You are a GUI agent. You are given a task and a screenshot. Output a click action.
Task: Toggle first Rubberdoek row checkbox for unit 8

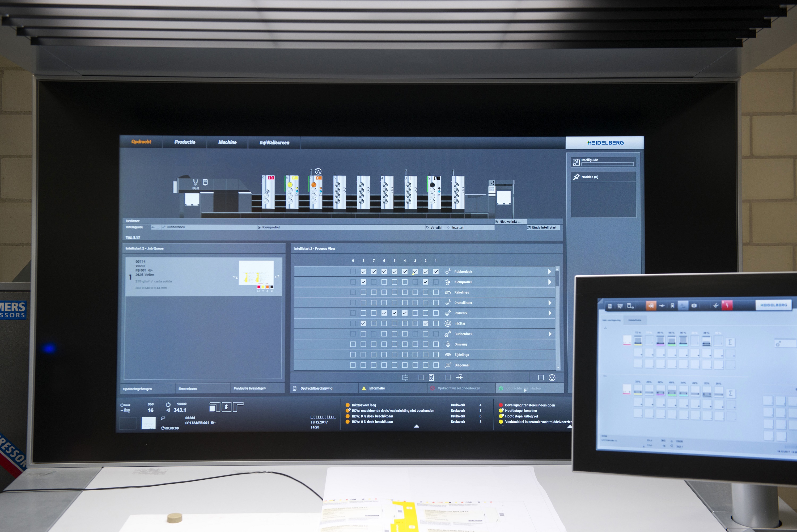363,271
